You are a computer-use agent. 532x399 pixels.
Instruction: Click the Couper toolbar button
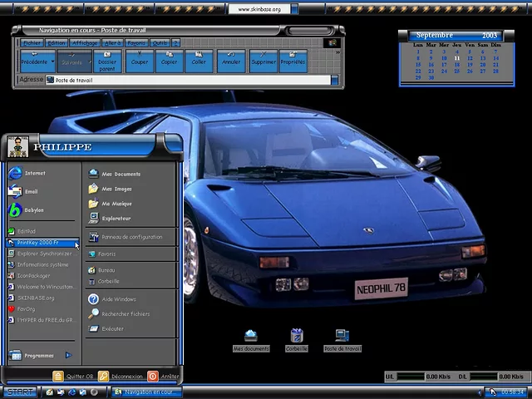(x=139, y=60)
